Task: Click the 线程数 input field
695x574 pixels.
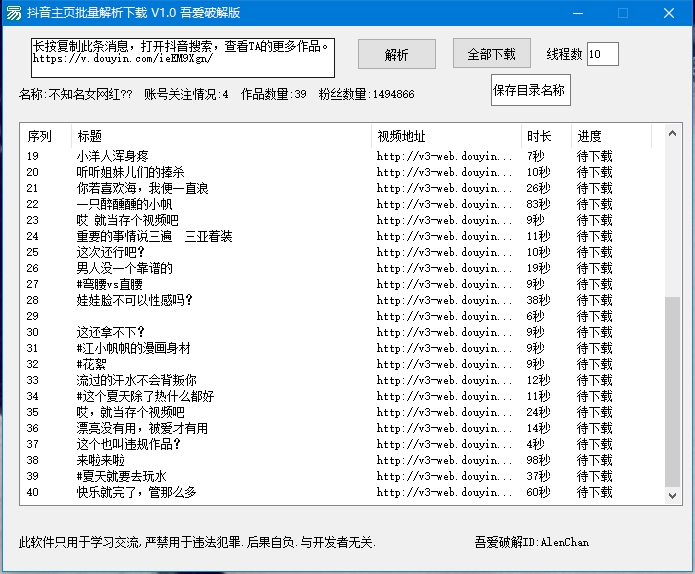Action: (602, 54)
